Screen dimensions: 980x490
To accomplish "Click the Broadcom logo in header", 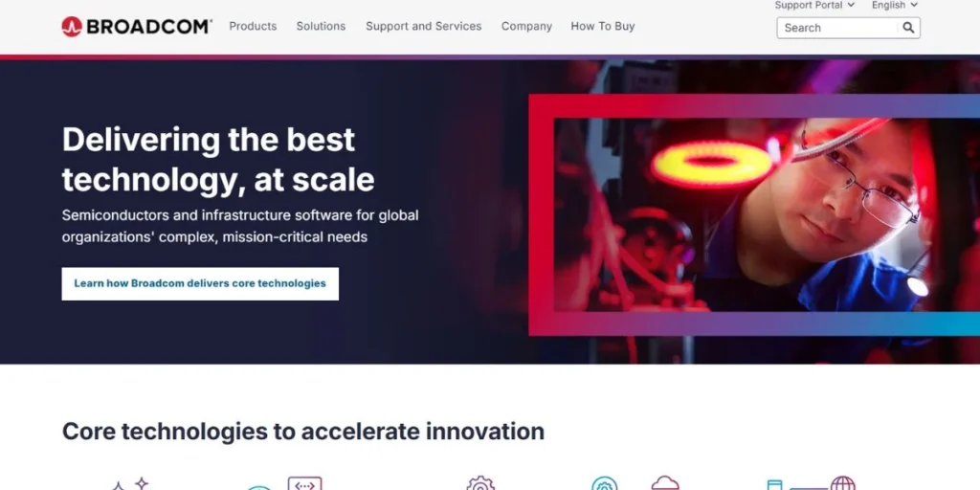I will (x=136, y=26).
